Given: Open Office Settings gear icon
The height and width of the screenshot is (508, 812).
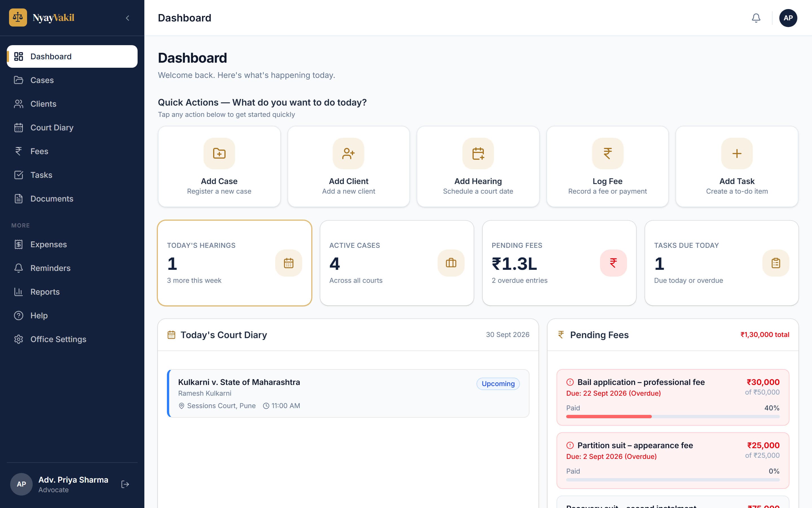Looking at the screenshot, I should [x=18, y=339].
